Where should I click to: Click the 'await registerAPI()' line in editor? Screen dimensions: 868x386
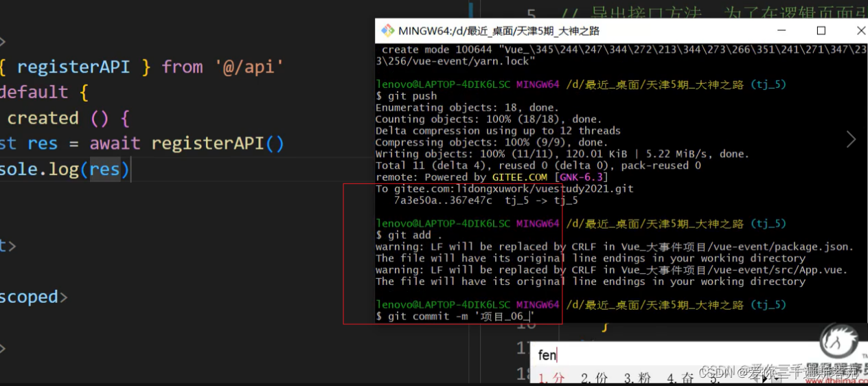[x=142, y=144]
